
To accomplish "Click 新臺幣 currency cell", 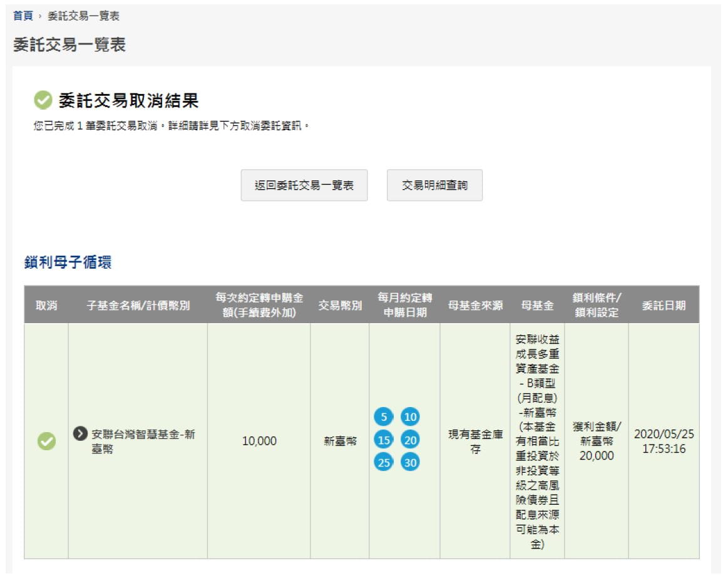I will click(340, 441).
